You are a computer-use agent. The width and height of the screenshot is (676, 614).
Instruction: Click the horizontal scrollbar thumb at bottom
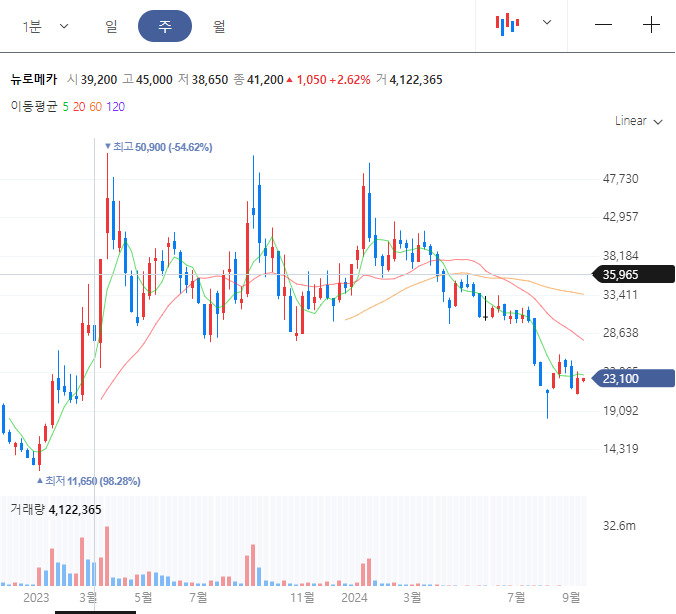(x=95, y=612)
